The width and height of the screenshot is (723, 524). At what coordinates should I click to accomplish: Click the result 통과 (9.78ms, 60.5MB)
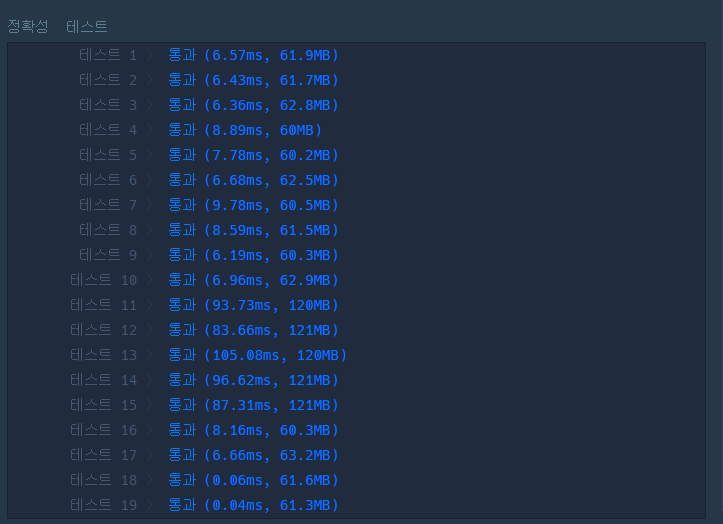tap(253, 204)
